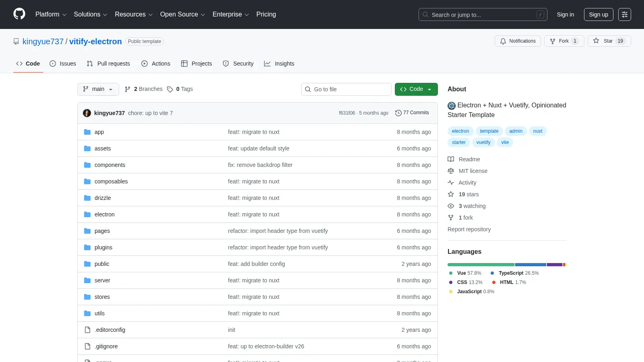644x362 pixels.
Task: Expand the Platform menu
Action: click(51, 14)
